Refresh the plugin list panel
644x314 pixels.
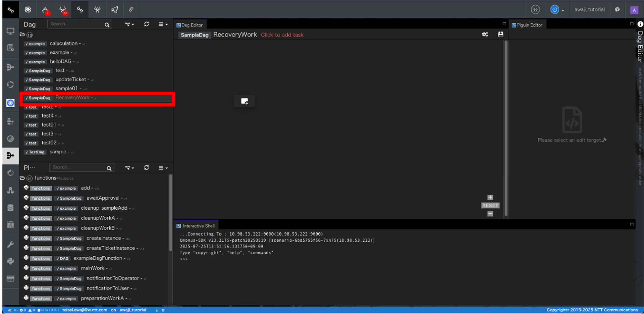(x=147, y=168)
